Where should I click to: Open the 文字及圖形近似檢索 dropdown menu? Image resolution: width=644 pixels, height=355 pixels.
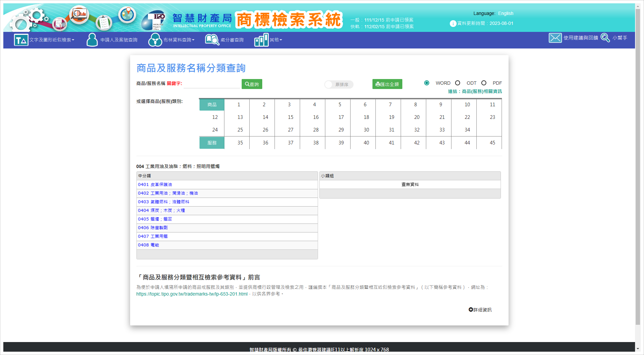coord(52,40)
